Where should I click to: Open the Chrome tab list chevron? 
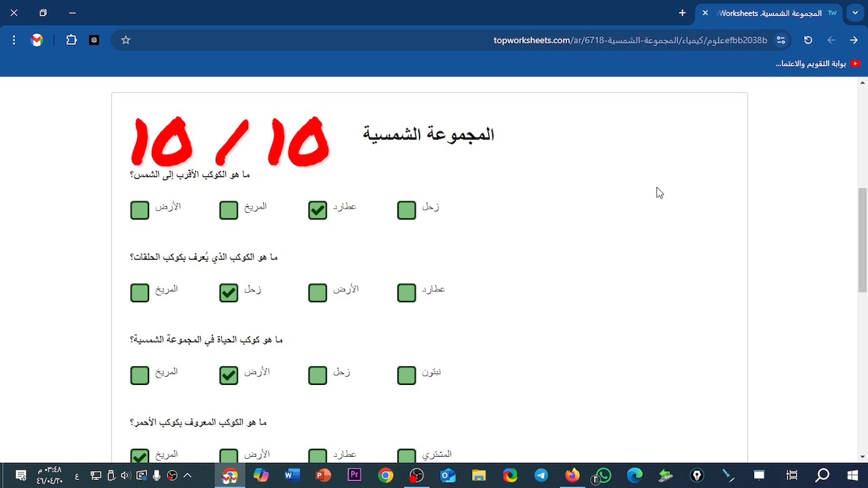coord(855,13)
